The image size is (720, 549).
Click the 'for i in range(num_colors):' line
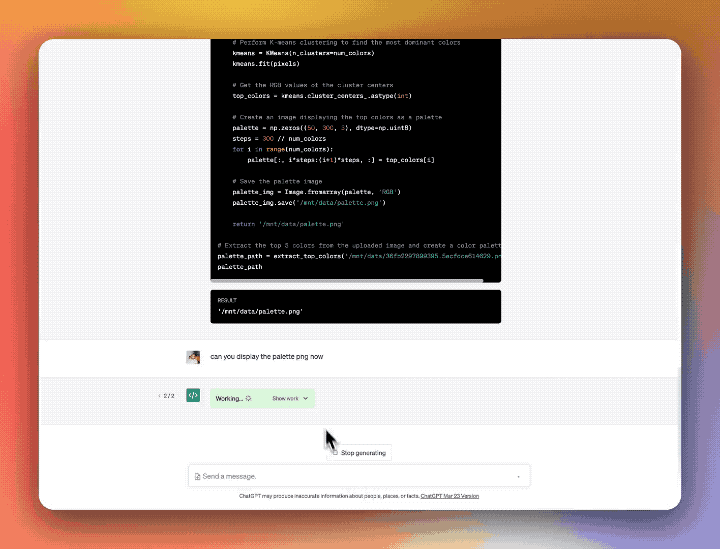coord(282,149)
